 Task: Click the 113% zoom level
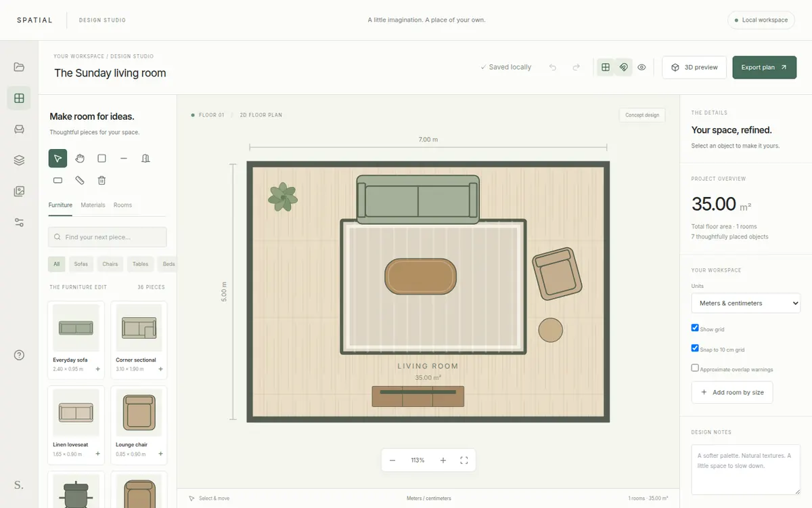click(418, 461)
